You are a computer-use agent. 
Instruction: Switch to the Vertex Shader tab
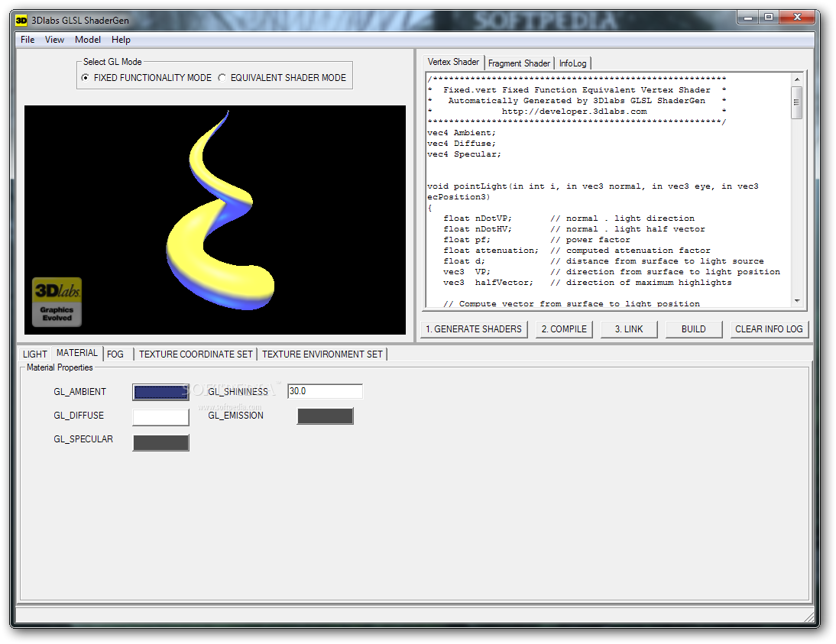point(453,62)
